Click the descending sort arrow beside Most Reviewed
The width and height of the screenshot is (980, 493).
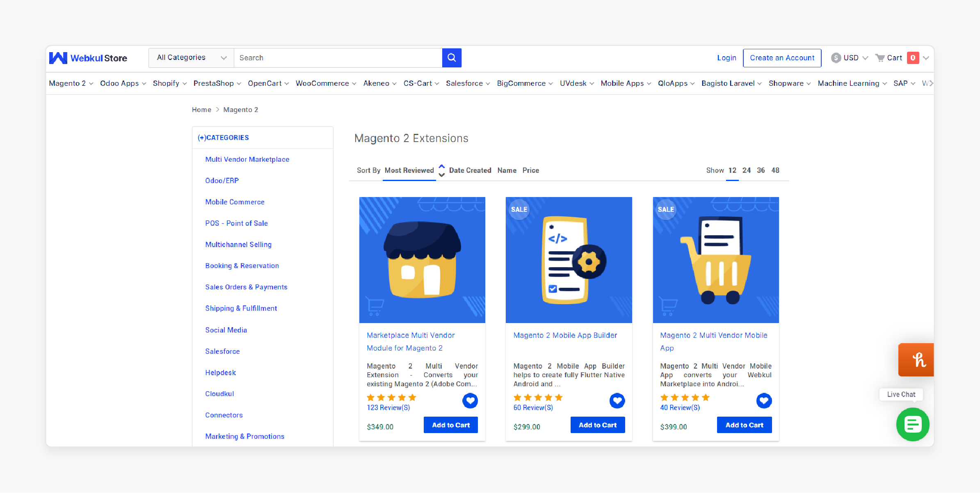(442, 174)
